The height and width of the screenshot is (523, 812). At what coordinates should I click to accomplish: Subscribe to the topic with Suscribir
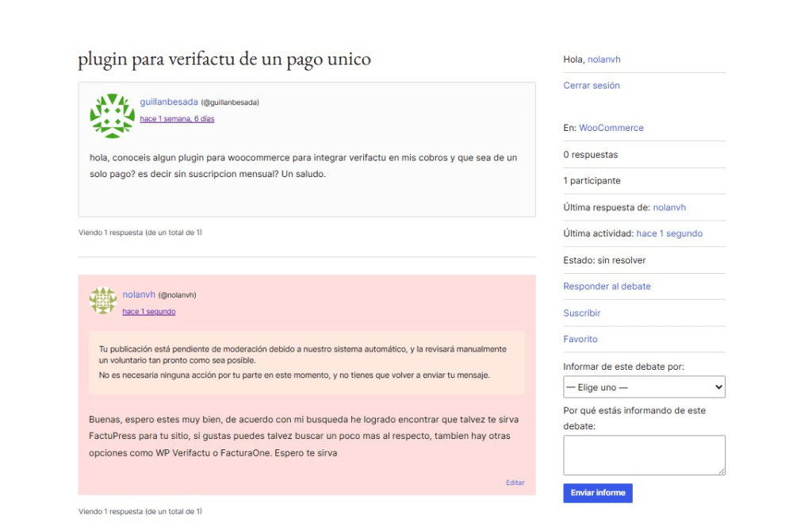click(x=581, y=313)
